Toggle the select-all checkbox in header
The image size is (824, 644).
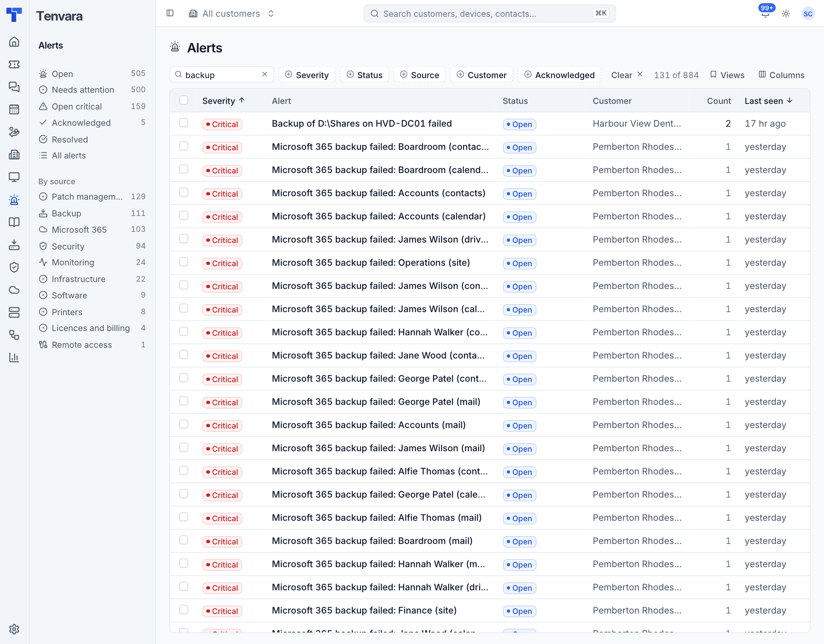pyautogui.click(x=184, y=100)
